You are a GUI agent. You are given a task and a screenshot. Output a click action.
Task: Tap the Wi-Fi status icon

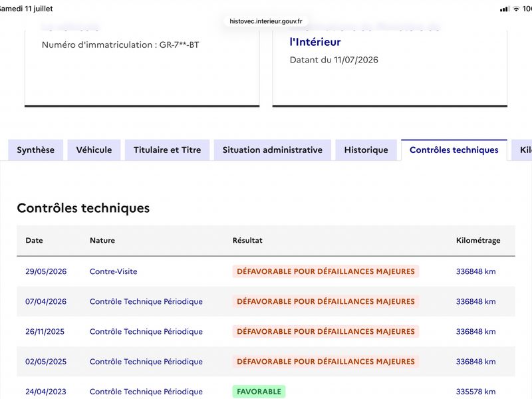[x=516, y=9]
